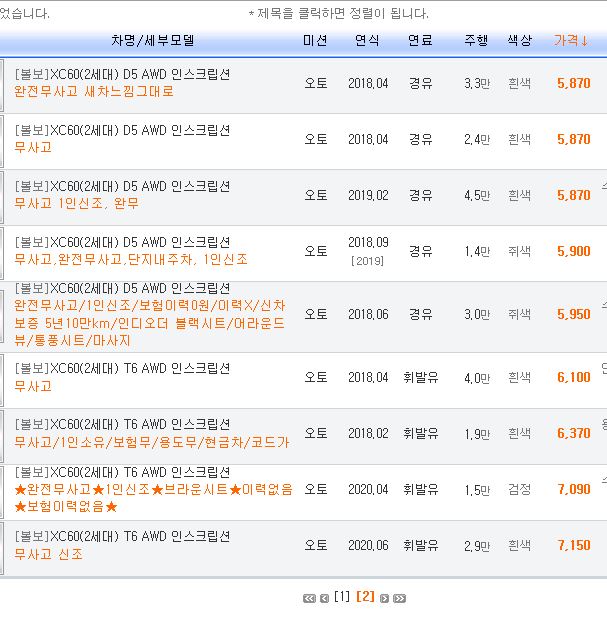
Task: Click mileage cell 4.5만
Action: (477, 195)
